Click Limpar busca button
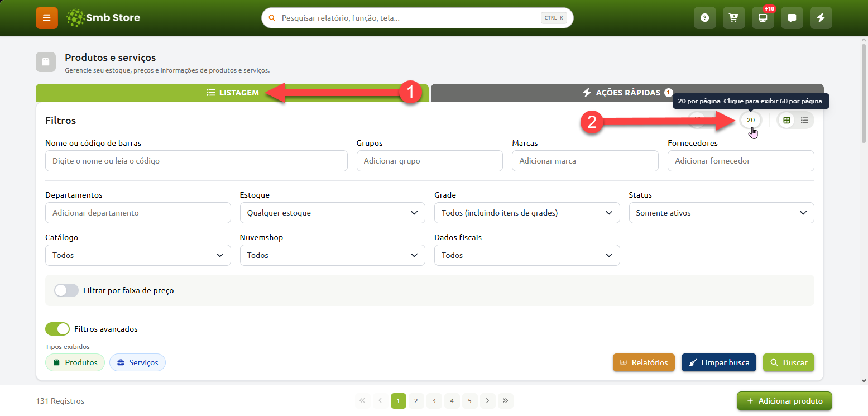This screenshot has height=416, width=868. click(x=719, y=362)
